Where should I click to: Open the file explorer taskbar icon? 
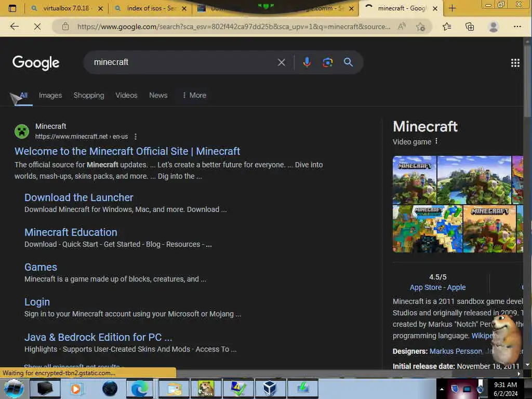(x=174, y=389)
